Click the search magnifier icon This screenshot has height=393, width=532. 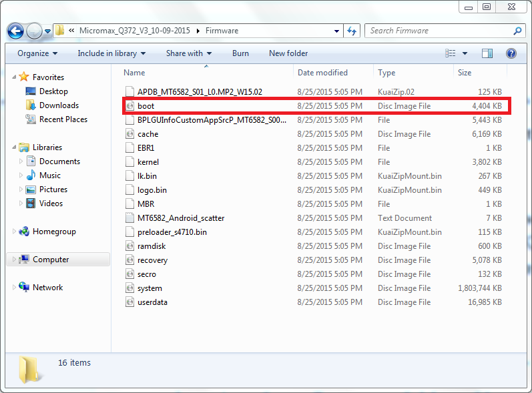point(517,31)
